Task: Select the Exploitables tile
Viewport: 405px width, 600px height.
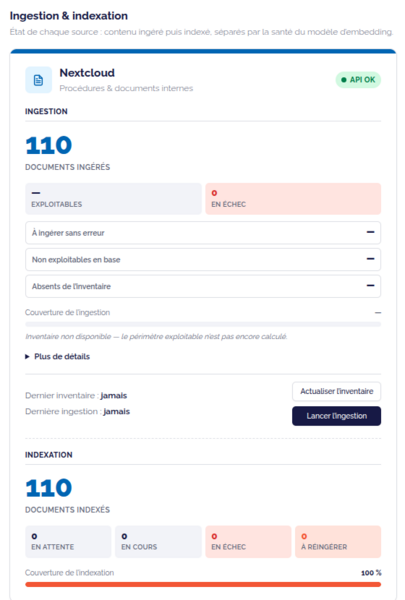Action: [x=113, y=199]
